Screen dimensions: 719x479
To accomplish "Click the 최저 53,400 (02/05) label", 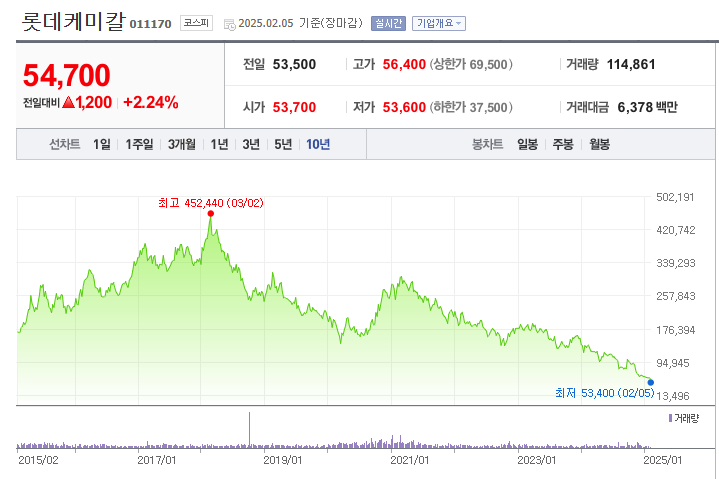I will [604, 393].
